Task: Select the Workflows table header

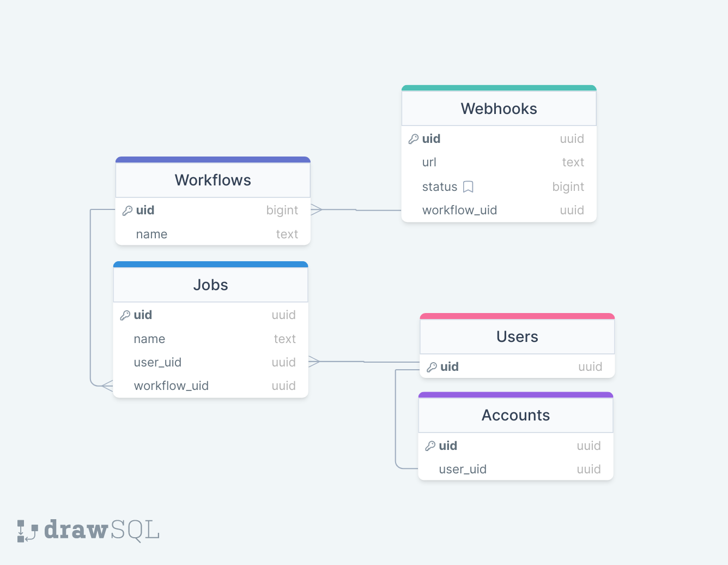Action: coord(213,181)
